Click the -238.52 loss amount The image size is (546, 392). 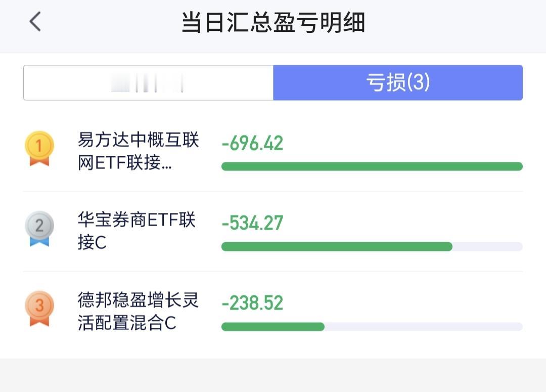(x=252, y=303)
